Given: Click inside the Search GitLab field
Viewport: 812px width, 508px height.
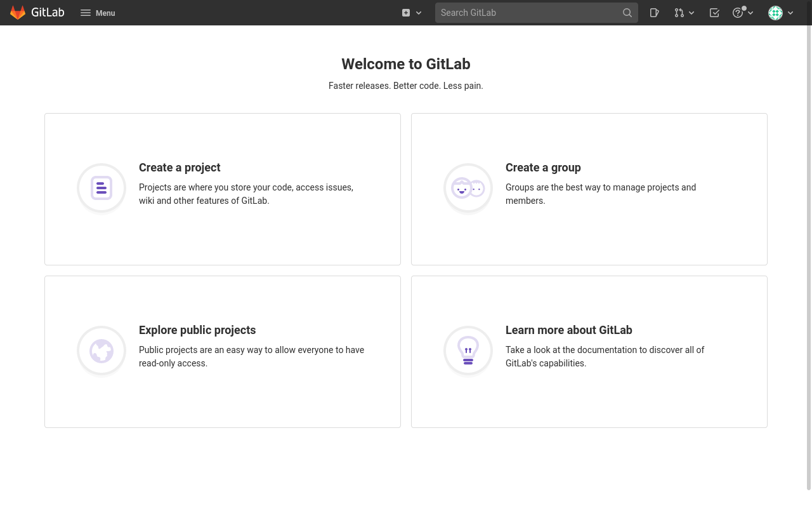Looking at the screenshot, I should click(x=527, y=13).
